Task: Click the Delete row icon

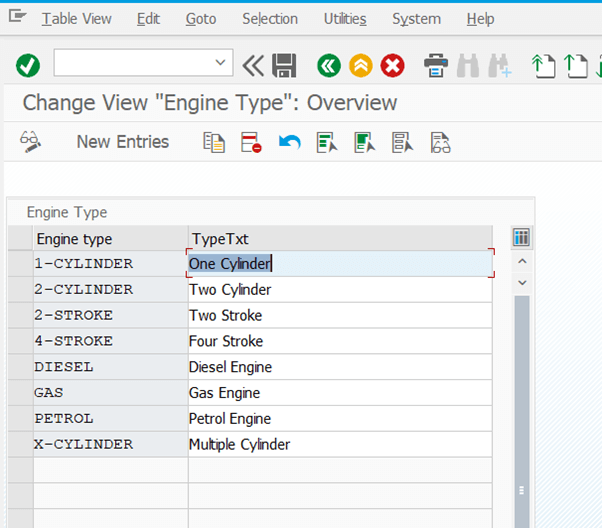Action: click(251, 142)
